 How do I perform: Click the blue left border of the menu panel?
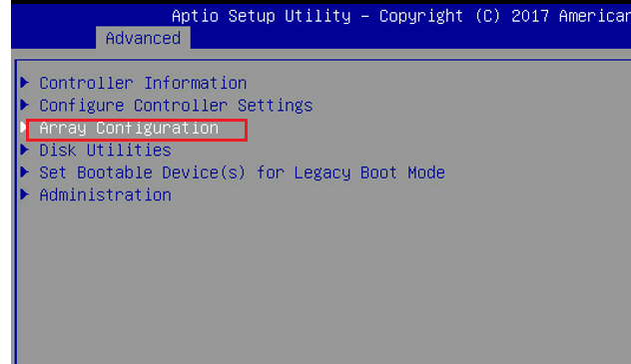pos(16,211)
